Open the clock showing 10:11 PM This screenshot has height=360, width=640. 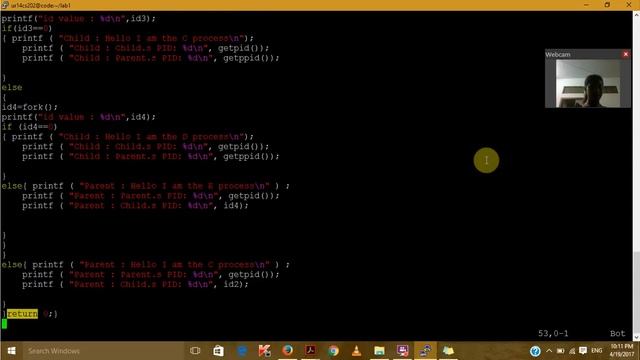tap(622, 351)
